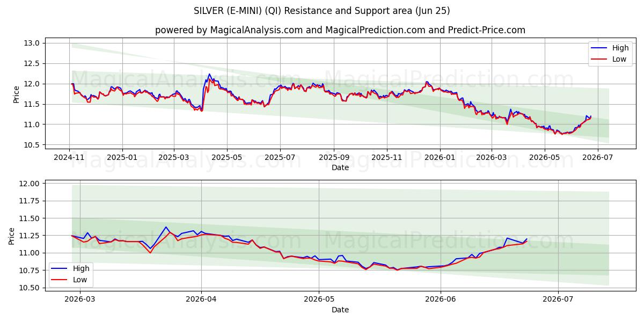This screenshot has width=644, height=322.
Task: Click top chart x-axis label '2025-09'
Action: tap(334, 157)
